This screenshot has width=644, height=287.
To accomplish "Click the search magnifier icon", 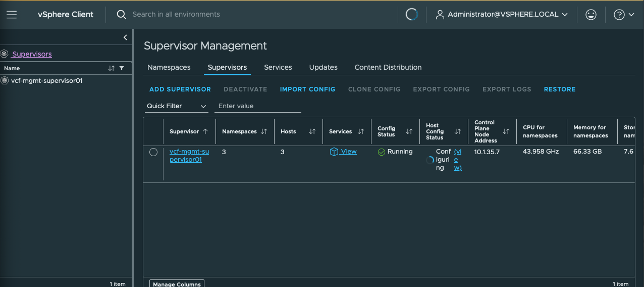I will (122, 15).
